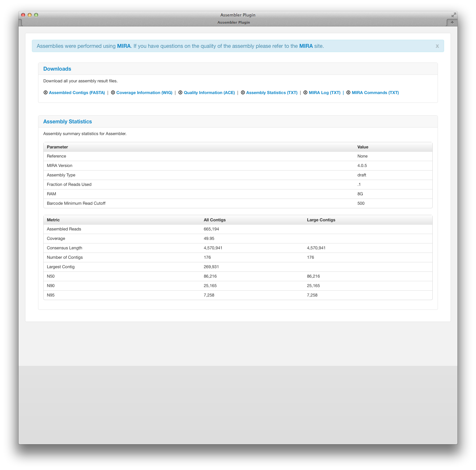Dismiss the MIRA info banner
The height and width of the screenshot is (470, 476).
tap(437, 46)
